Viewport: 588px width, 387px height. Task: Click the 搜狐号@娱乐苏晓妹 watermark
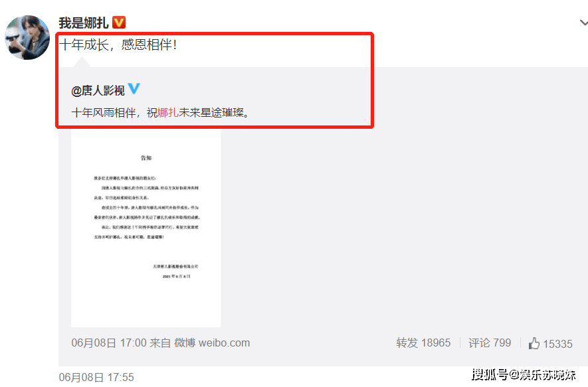524,374
